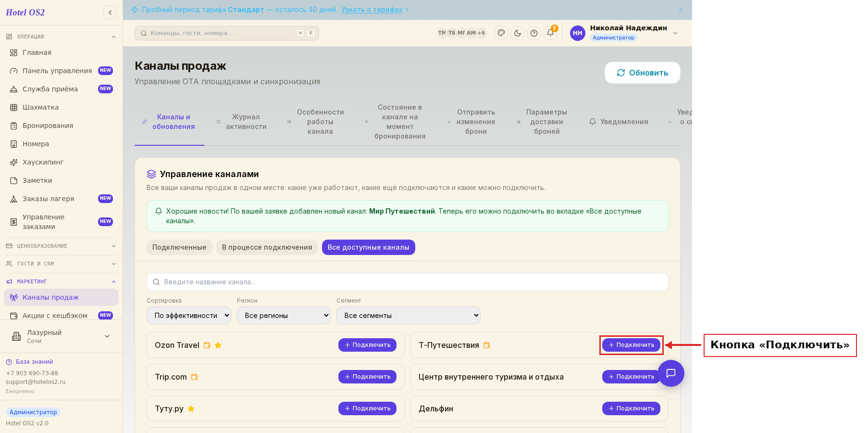Collapse the ОПЕРАЦИИ section
This screenshot has width=868, height=433.
pyautogui.click(x=61, y=37)
